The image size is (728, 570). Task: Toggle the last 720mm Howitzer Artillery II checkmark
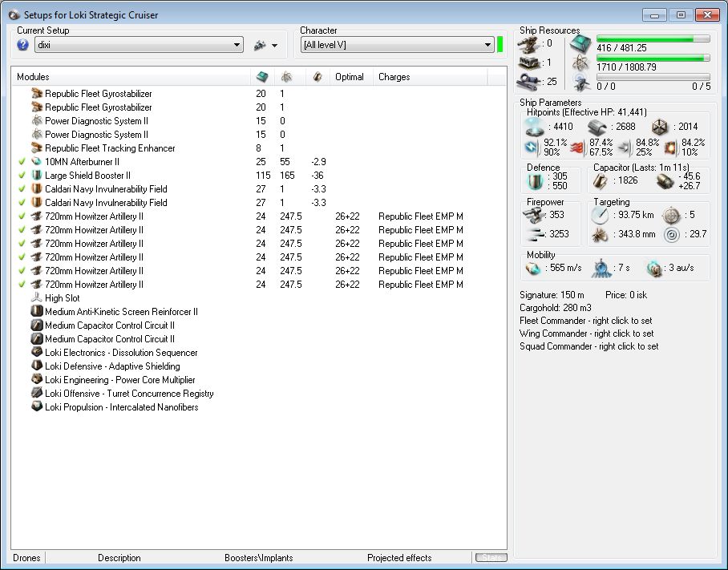[x=22, y=285]
